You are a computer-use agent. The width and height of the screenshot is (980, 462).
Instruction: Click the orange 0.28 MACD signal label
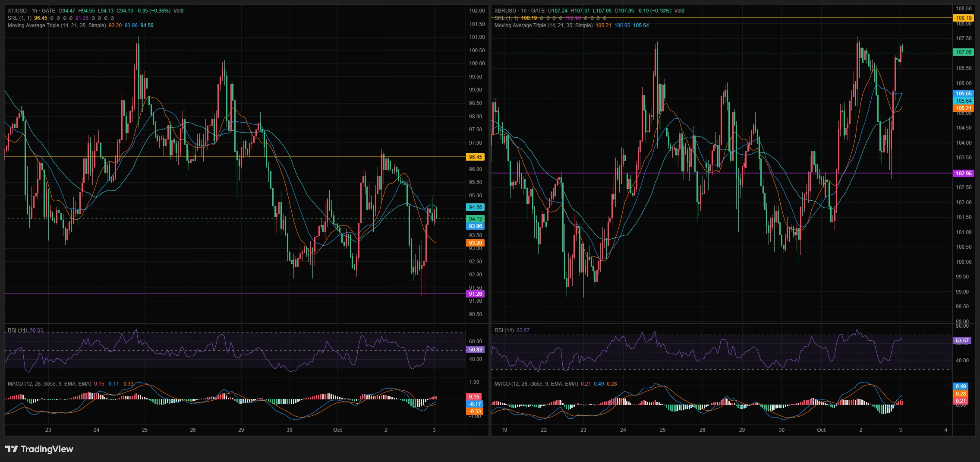point(961,394)
